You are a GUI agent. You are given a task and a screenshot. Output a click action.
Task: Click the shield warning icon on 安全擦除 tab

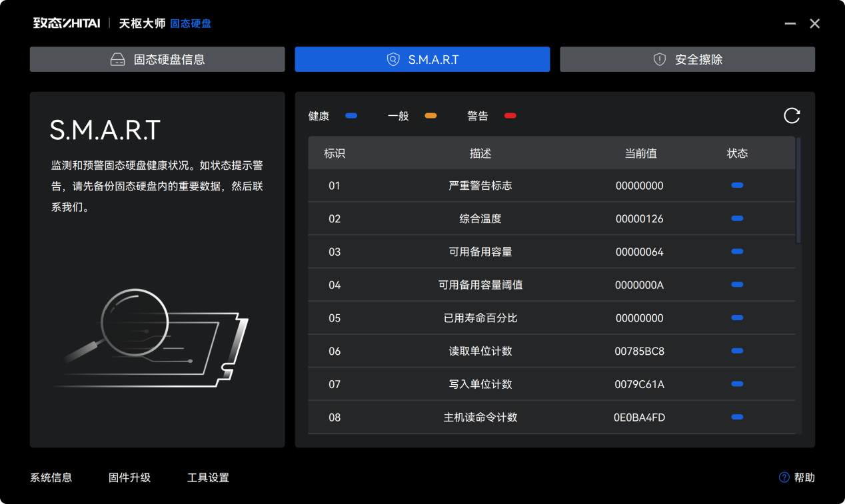point(660,59)
